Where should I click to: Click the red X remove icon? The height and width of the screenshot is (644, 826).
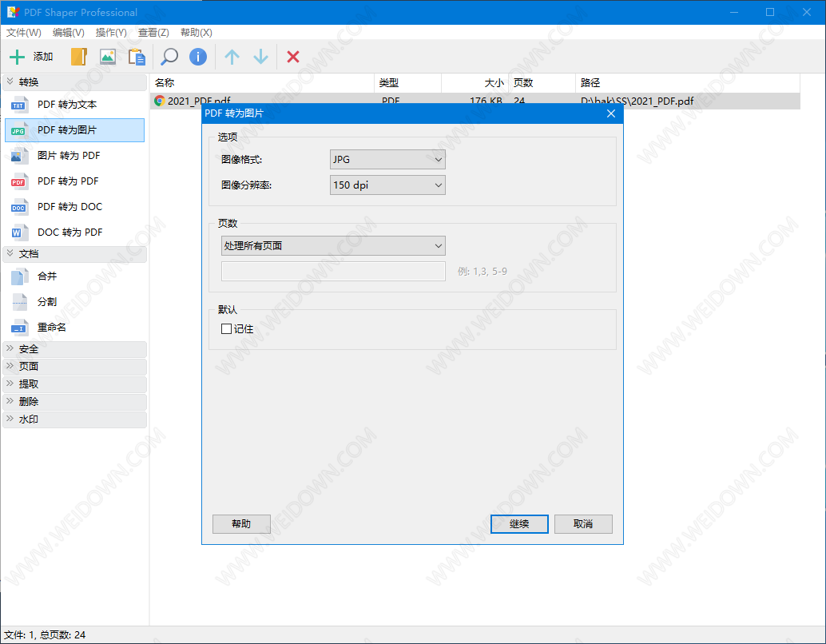click(x=293, y=57)
